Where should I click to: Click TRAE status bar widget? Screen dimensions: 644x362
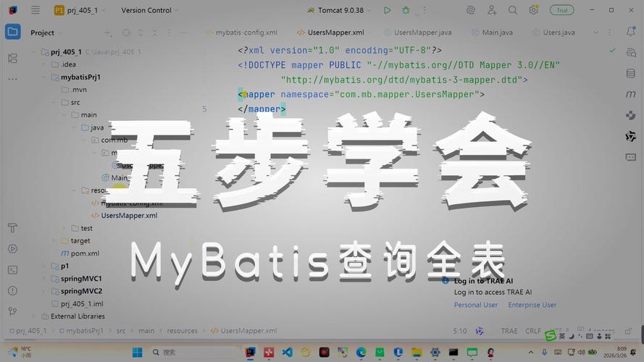509,331
